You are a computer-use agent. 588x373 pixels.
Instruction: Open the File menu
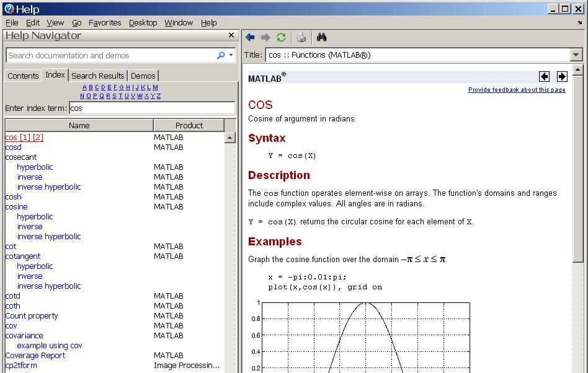pyautogui.click(x=12, y=23)
